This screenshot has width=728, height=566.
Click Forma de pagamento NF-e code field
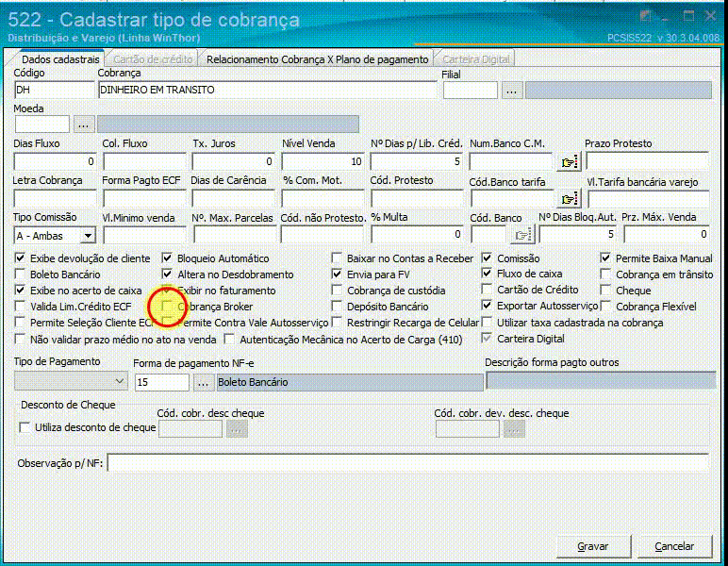[162, 383]
